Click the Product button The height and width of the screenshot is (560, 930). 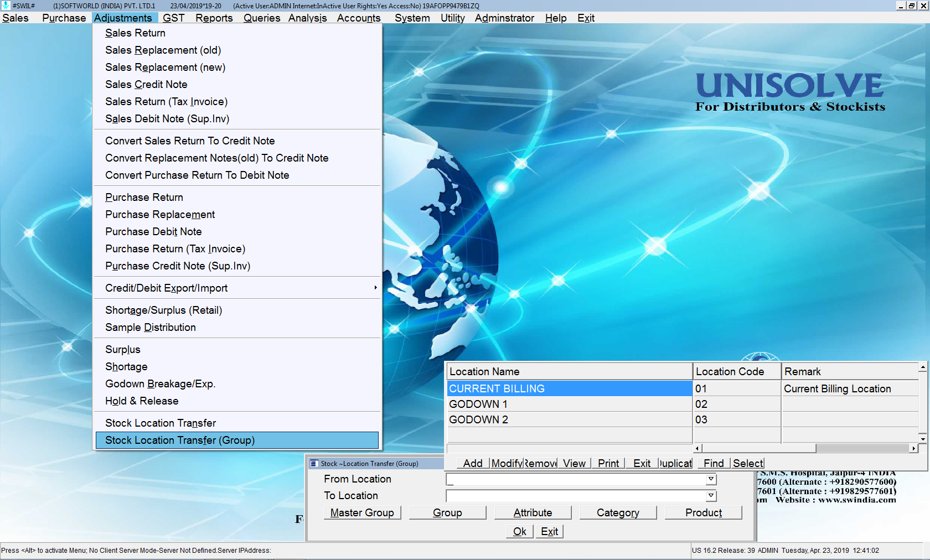[x=703, y=513]
